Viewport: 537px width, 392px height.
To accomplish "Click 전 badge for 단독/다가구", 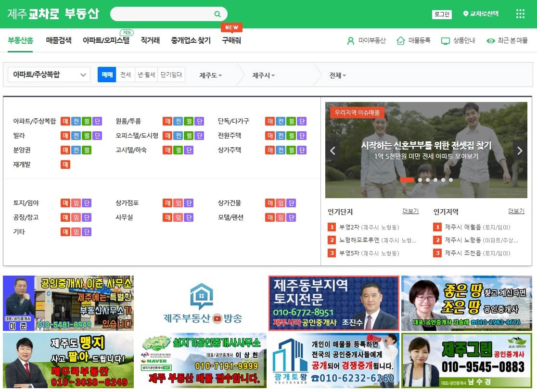I will (281, 121).
